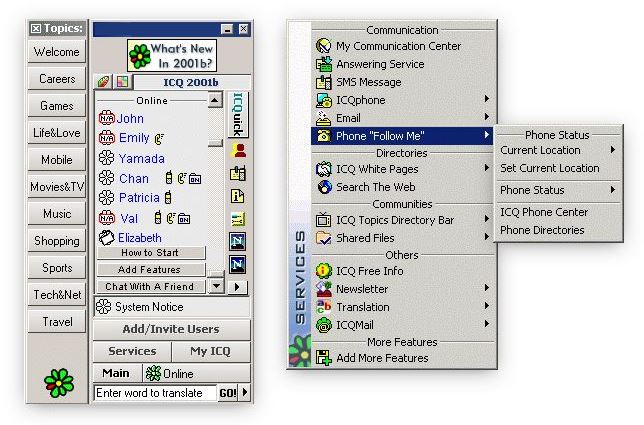
Task: Click the GO! translate button
Action: click(228, 393)
